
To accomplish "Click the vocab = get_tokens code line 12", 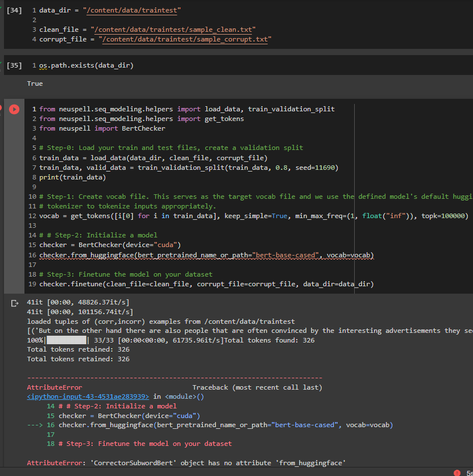I will coord(254,216).
